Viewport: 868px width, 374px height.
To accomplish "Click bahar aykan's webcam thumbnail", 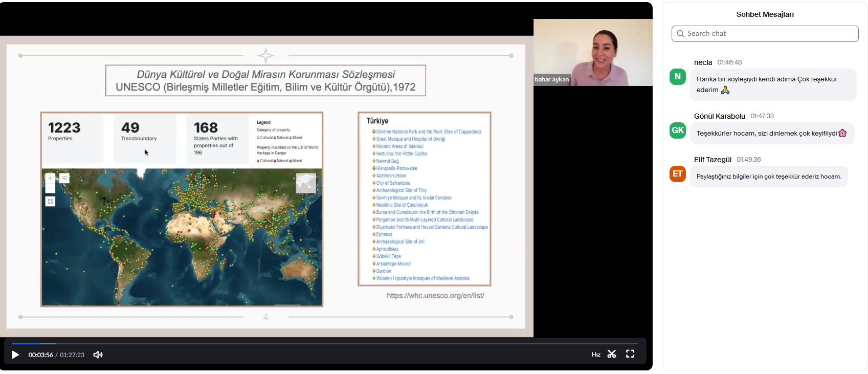I will click(x=593, y=53).
